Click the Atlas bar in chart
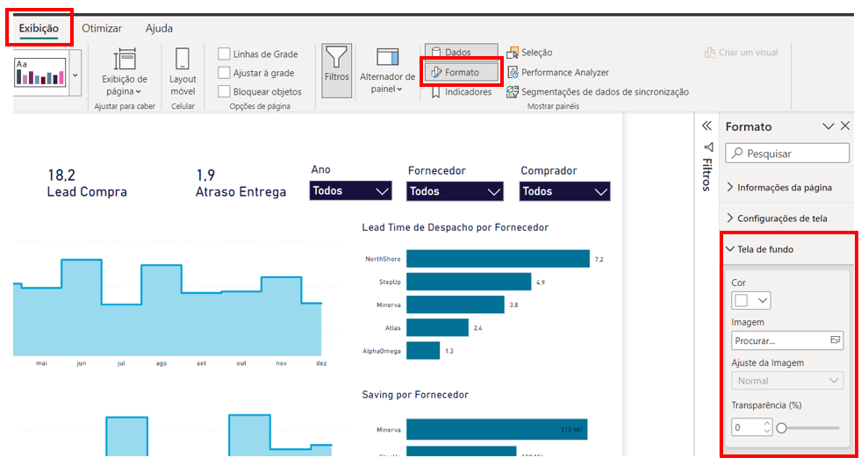The width and height of the screenshot is (868, 465). point(437,328)
